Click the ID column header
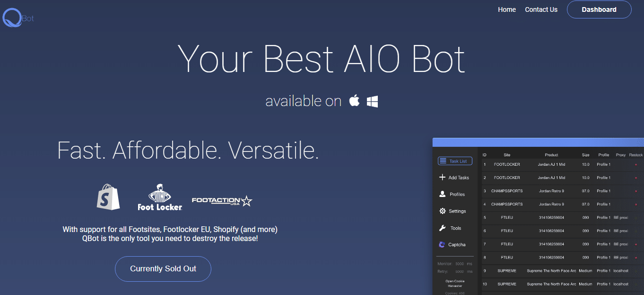This screenshot has width=644, height=295. pyautogui.click(x=485, y=155)
